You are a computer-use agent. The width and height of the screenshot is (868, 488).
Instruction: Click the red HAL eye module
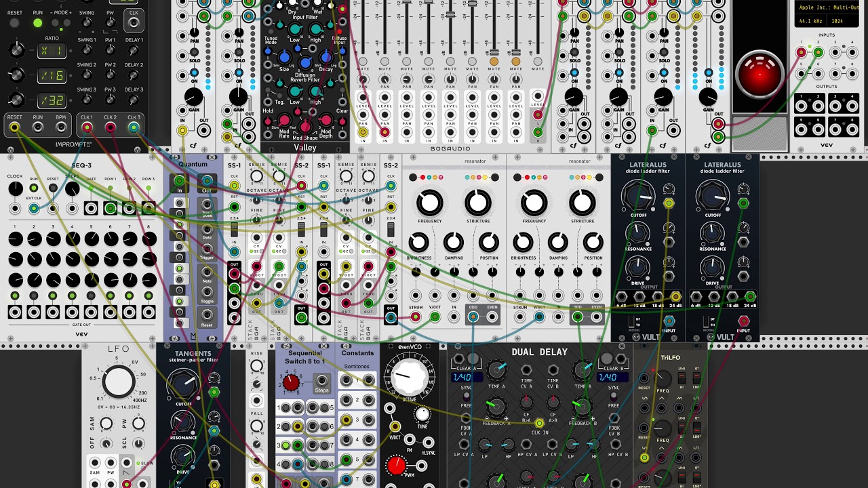coord(760,75)
